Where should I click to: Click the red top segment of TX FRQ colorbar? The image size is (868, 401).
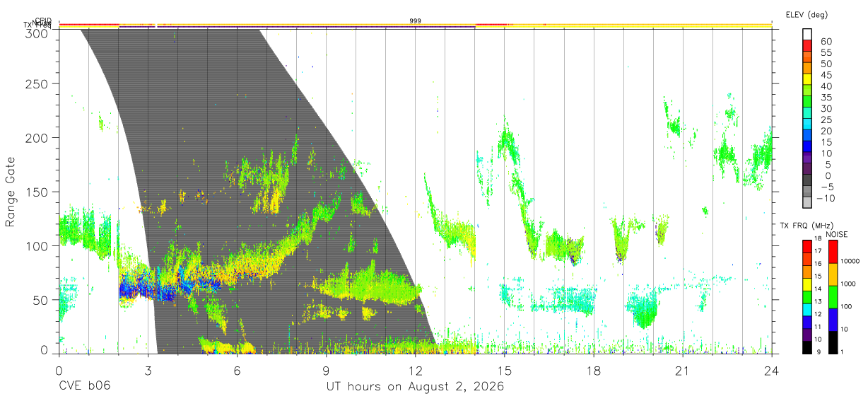coord(807,247)
